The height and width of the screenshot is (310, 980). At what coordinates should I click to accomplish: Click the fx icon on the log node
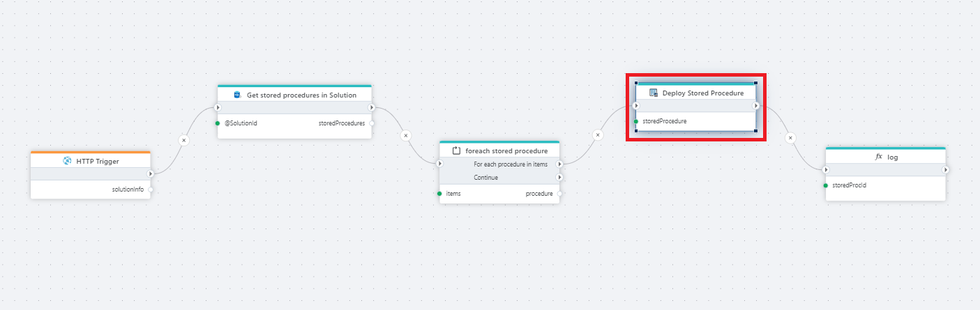point(879,157)
